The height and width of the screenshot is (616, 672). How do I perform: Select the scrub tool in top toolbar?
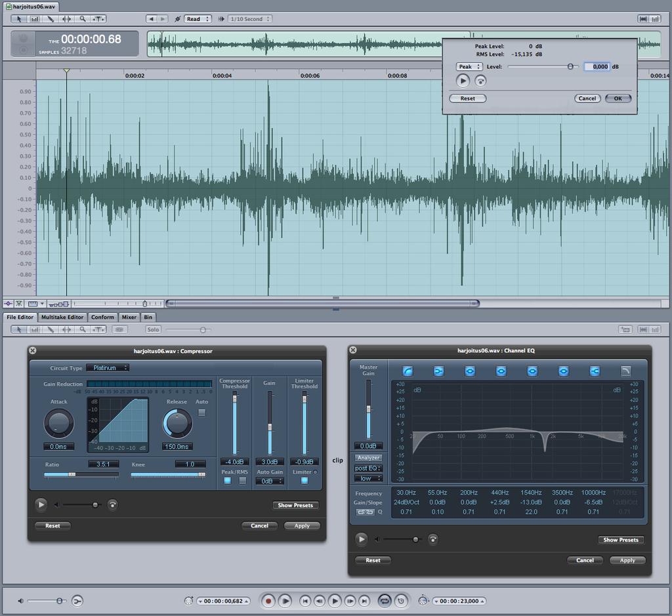pyautogui.click(x=98, y=19)
